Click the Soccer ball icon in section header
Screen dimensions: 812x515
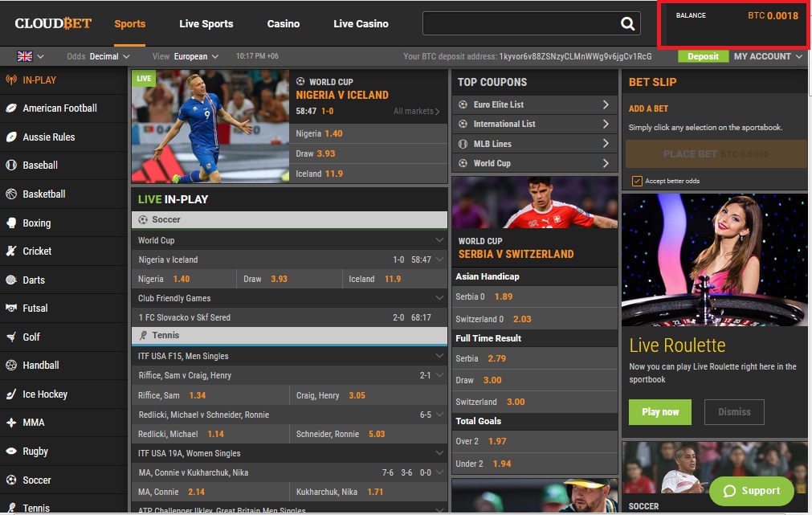[143, 219]
